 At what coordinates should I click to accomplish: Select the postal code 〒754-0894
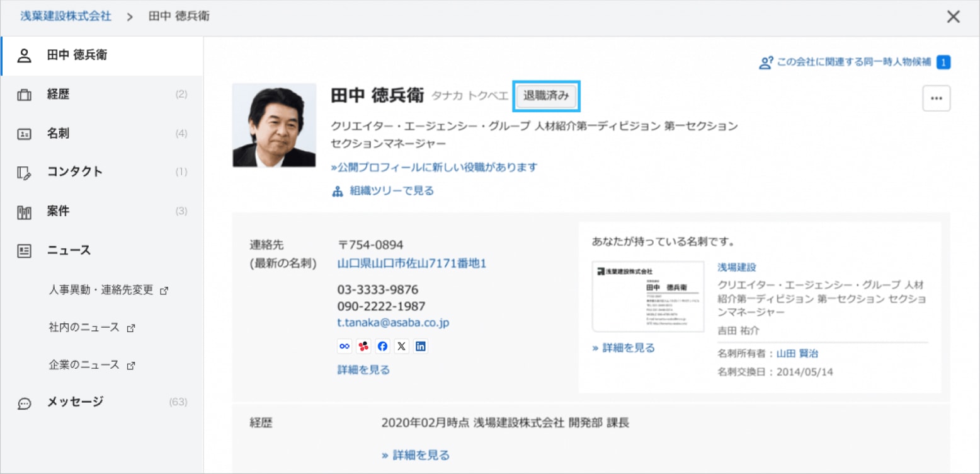371,245
